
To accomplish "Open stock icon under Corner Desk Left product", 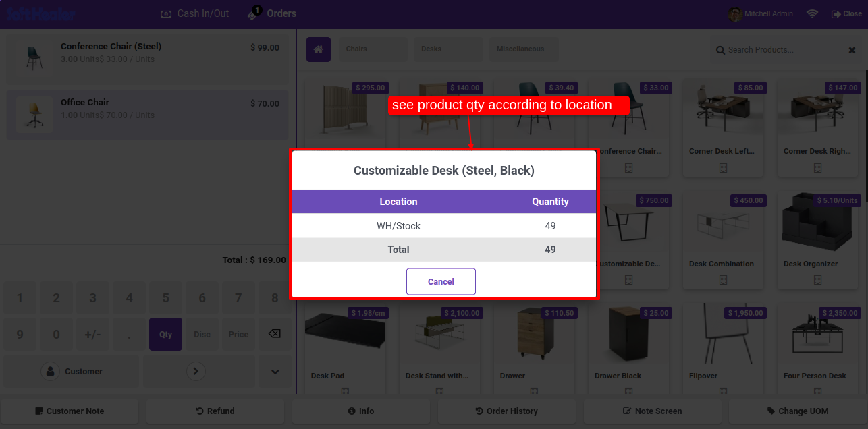I will pyautogui.click(x=723, y=167).
